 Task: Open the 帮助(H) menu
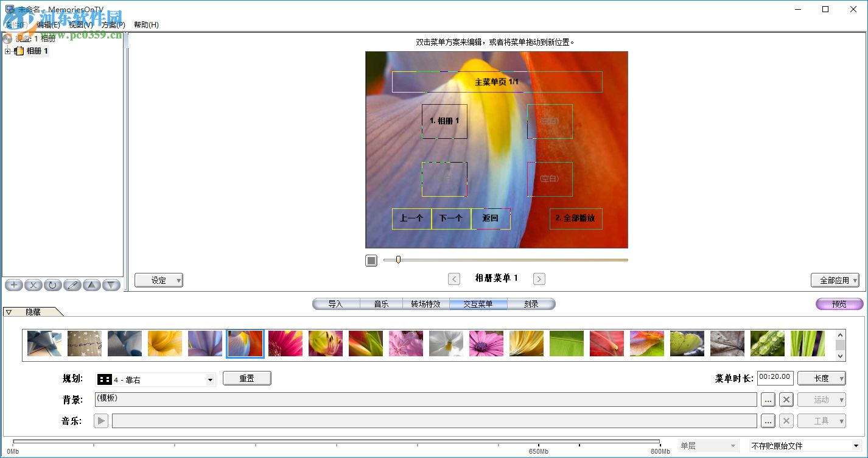(x=146, y=25)
